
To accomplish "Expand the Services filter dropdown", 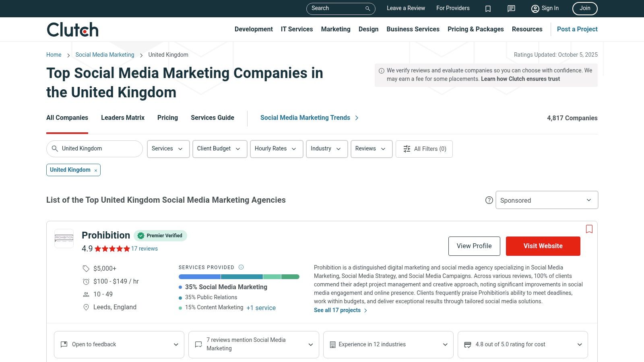I will tap(168, 149).
